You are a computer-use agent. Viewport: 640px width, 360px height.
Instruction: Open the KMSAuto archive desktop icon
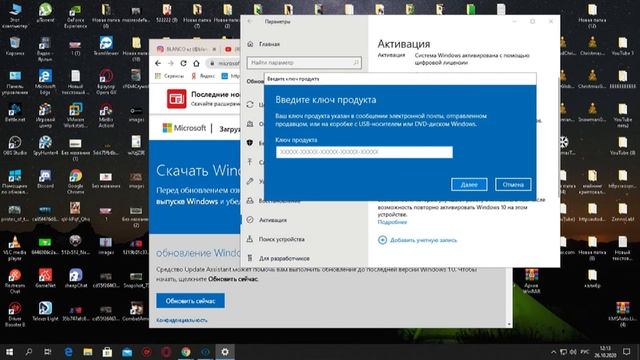coord(622,314)
